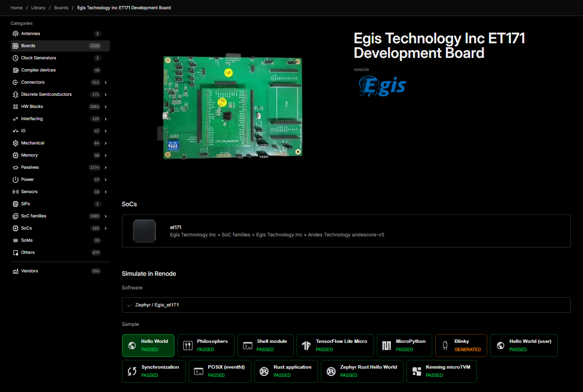This screenshot has width=583, height=392.
Task: Click the Egis vendor logo
Action: (x=382, y=86)
